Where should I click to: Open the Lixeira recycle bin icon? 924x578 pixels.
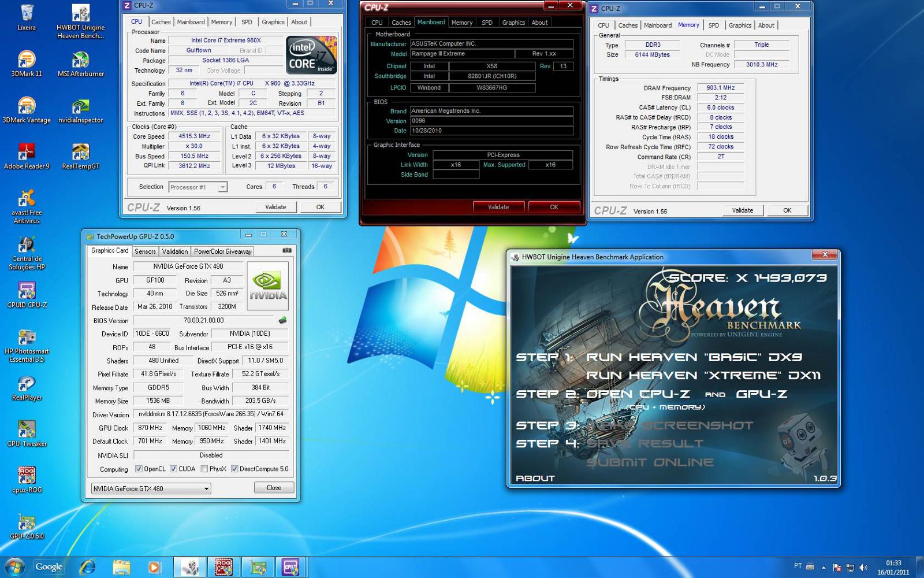[x=27, y=17]
